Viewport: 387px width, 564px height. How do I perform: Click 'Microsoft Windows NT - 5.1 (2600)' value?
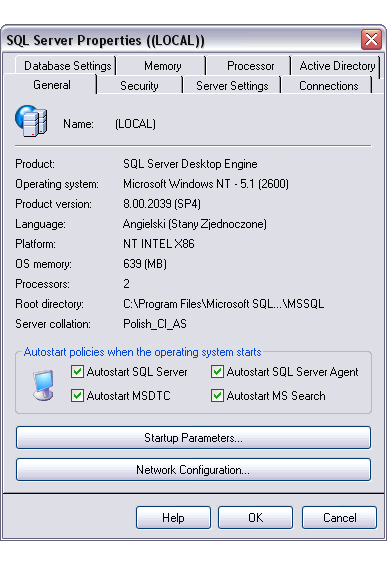[206, 184]
